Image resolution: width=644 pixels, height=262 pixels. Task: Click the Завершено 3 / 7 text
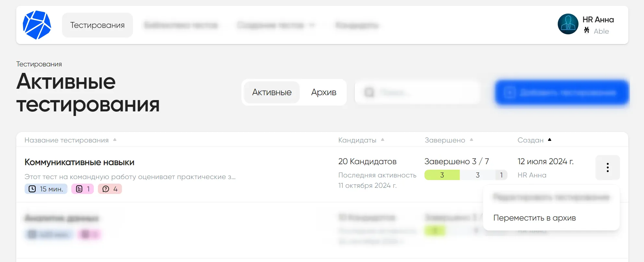(x=457, y=161)
